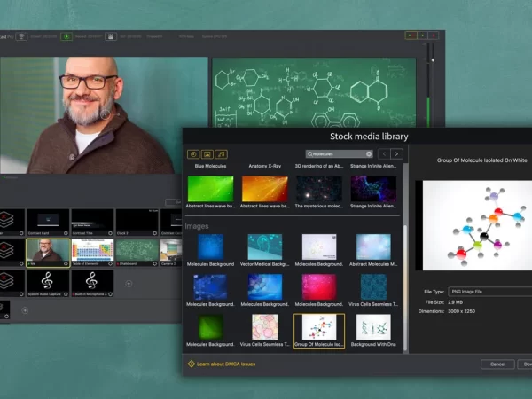Select the pink bubbles Virus Cells Seamless thumbnail
Screen dimensions: 532x399
click(264, 327)
